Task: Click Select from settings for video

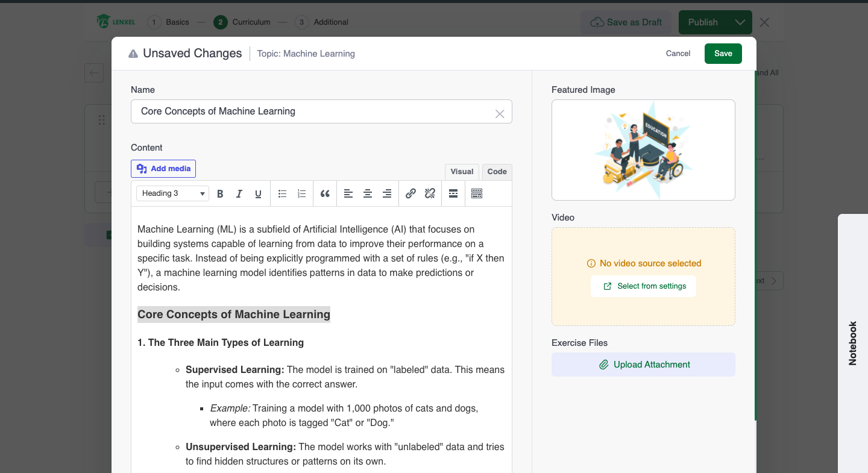Action: [x=643, y=286]
